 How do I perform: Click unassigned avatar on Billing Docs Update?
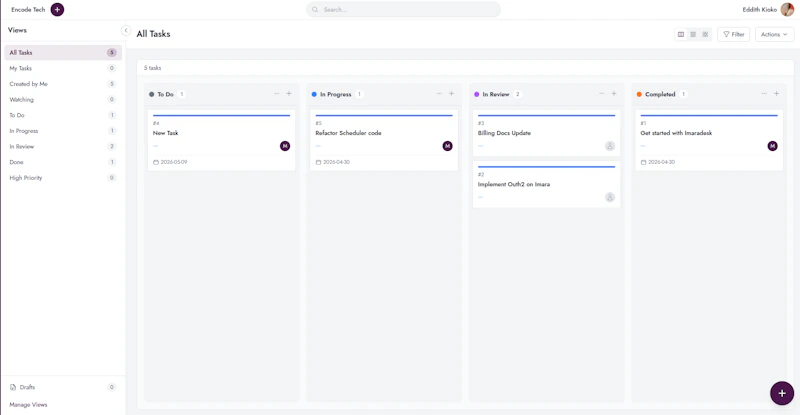[610, 146]
